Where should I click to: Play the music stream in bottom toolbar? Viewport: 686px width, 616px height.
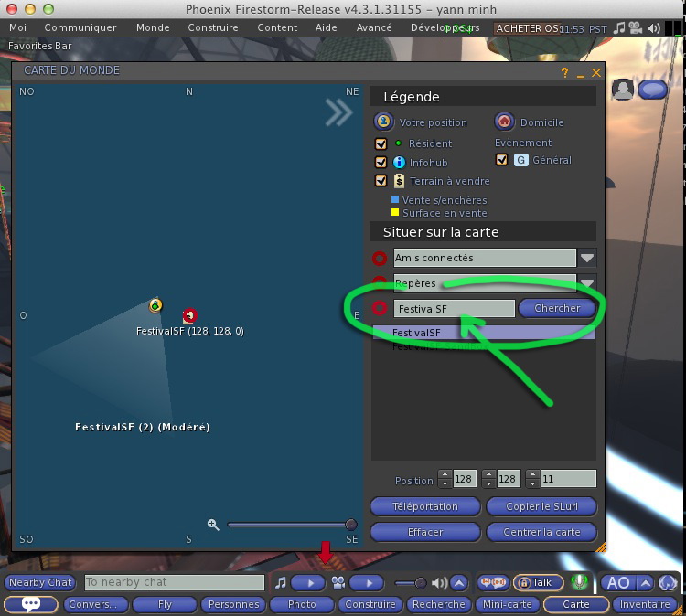click(308, 582)
